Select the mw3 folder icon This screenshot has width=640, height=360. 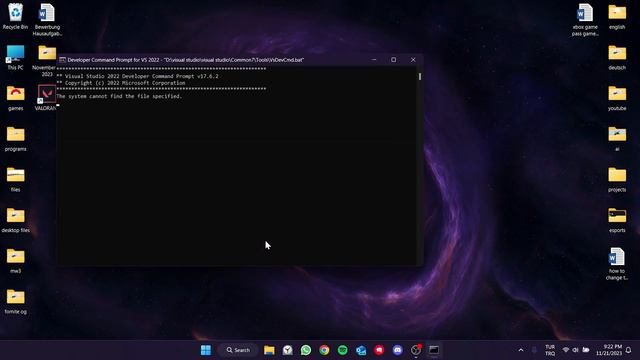pyautogui.click(x=16, y=260)
